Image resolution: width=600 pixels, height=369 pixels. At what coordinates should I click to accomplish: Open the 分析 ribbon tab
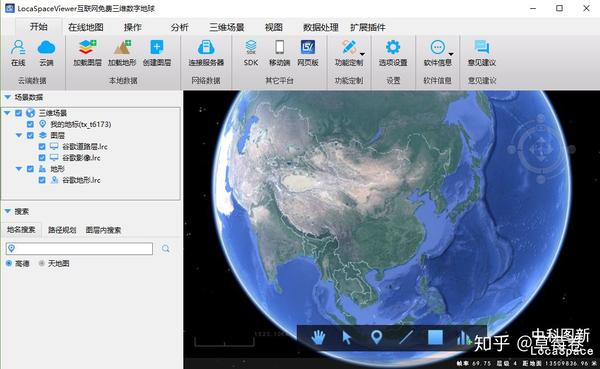[x=179, y=27]
